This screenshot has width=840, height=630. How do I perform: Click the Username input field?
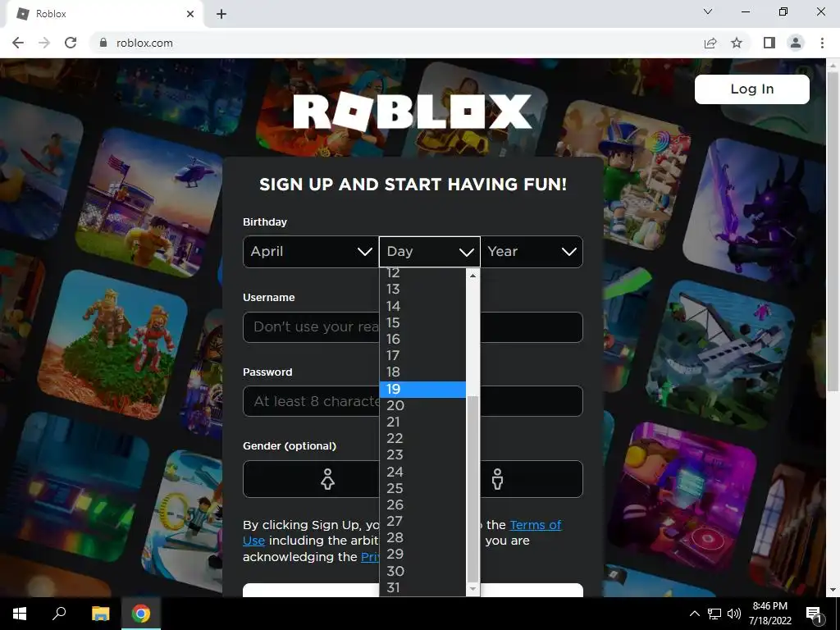point(413,326)
